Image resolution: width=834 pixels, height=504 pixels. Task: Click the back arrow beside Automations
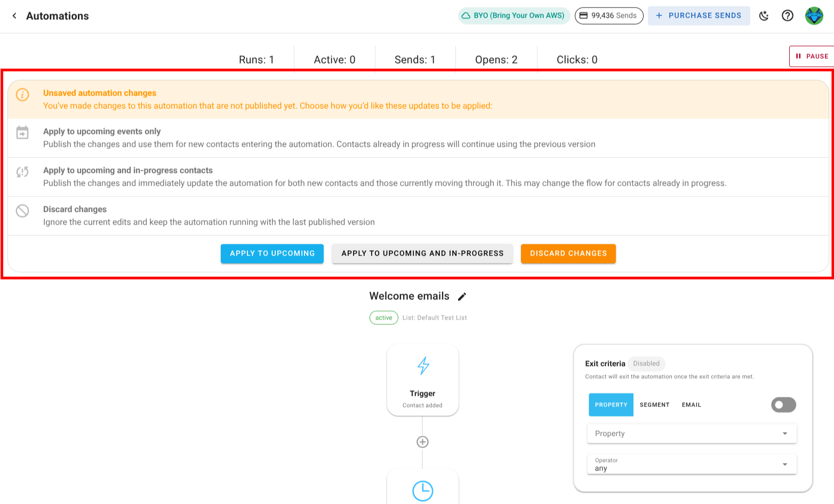click(x=14, y=16)
